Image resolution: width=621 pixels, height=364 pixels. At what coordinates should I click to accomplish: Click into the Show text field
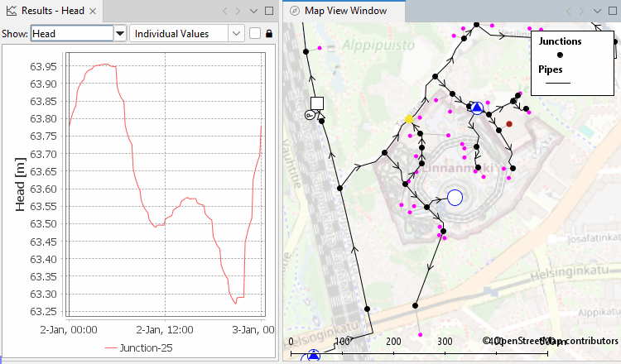point(71,34)
